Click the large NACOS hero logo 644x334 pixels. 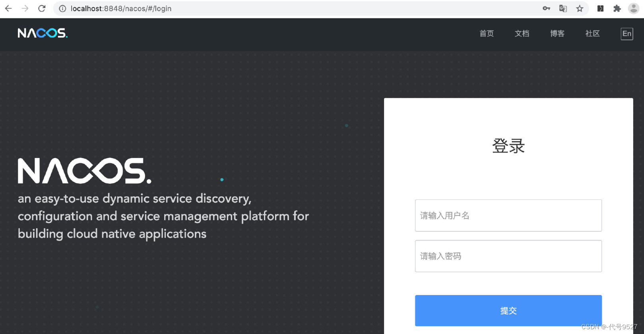[x=85, y=171]
